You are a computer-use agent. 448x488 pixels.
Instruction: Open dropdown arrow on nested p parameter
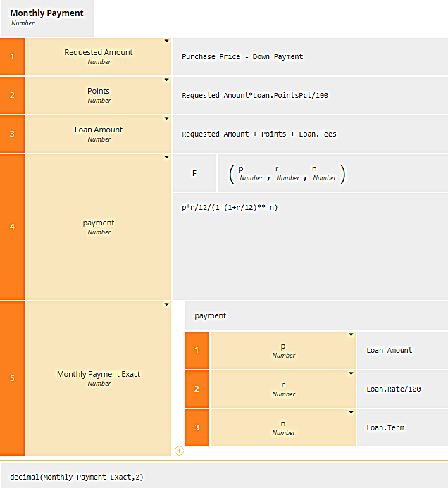tap(351, 335)
